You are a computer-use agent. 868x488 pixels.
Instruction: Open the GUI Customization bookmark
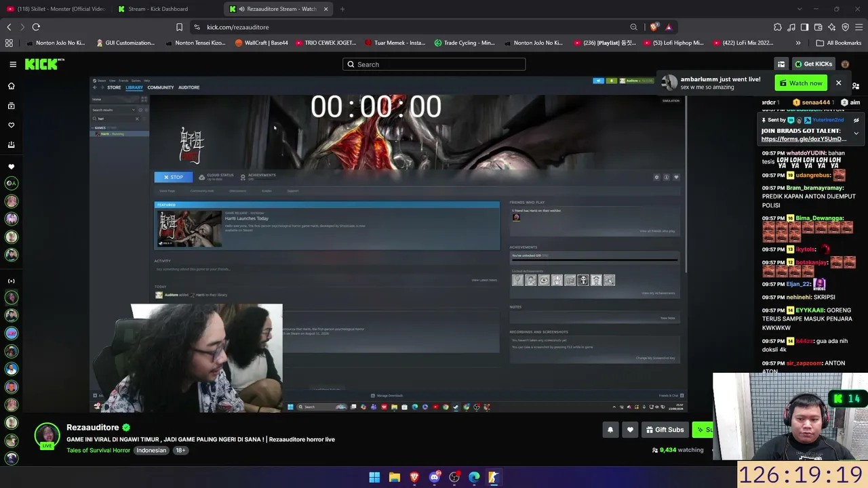(x=125, y=43)
